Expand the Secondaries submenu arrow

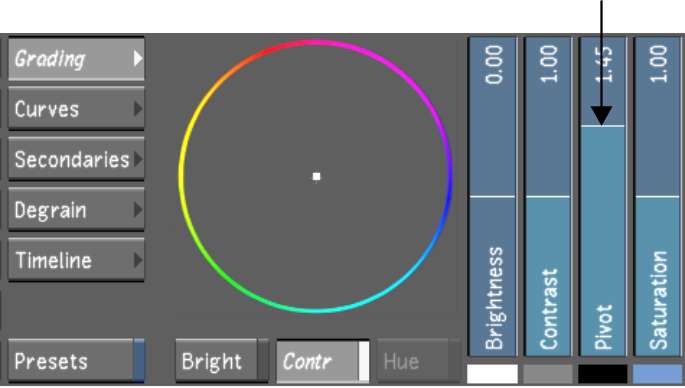[138, 159]
